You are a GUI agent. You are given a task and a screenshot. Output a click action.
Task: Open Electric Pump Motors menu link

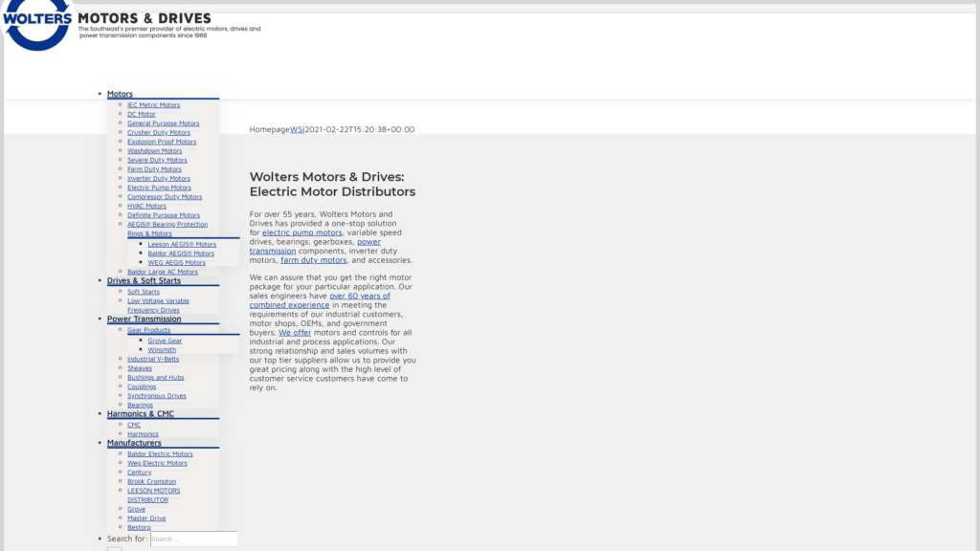tap(160, 187)
